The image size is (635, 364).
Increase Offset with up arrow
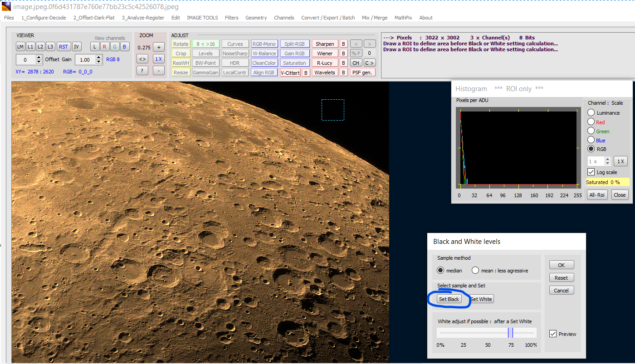tap(39, 57)
